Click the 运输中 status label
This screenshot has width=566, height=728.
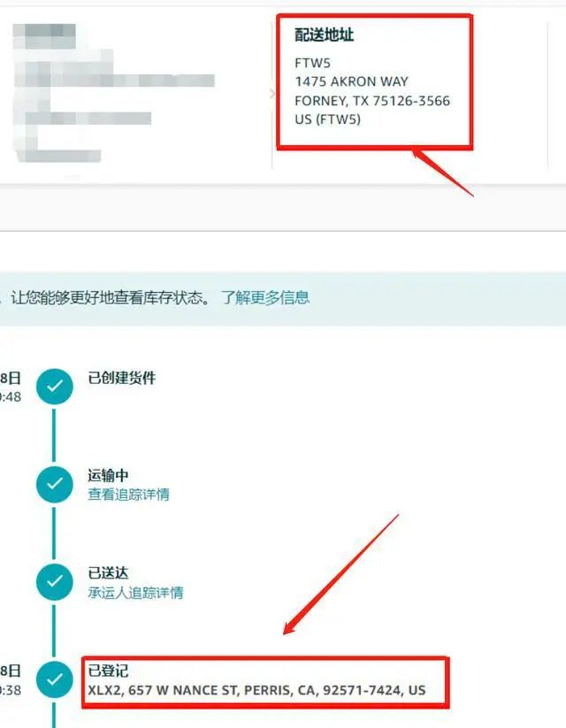[x=108, y=475]
